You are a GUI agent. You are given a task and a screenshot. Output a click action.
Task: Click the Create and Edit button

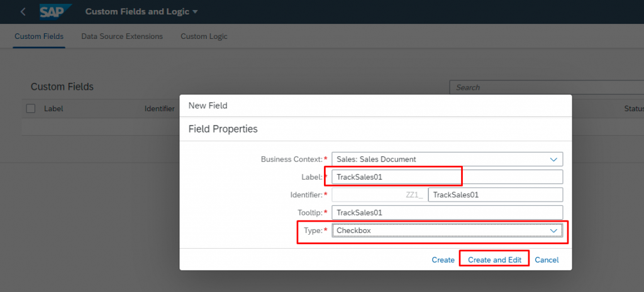494,260
